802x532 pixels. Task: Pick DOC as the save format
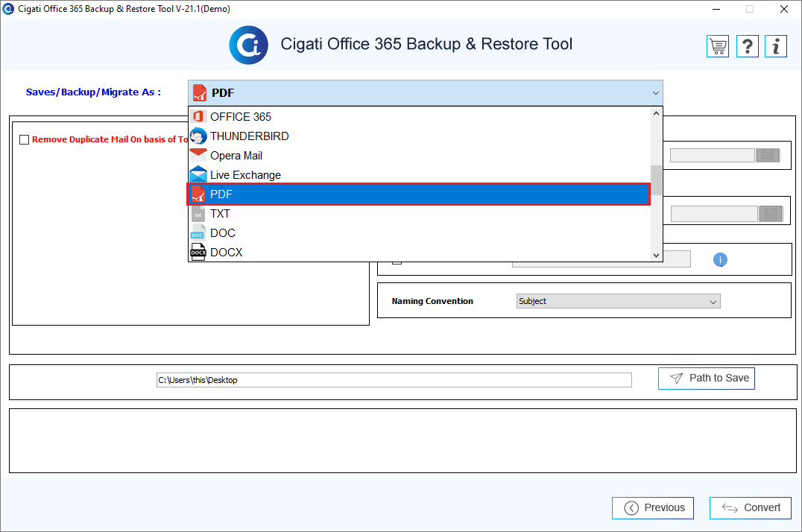click(420, 233)
